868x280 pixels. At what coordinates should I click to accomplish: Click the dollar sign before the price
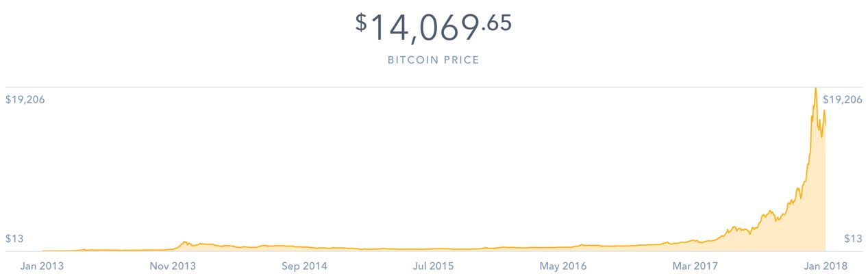361,22
